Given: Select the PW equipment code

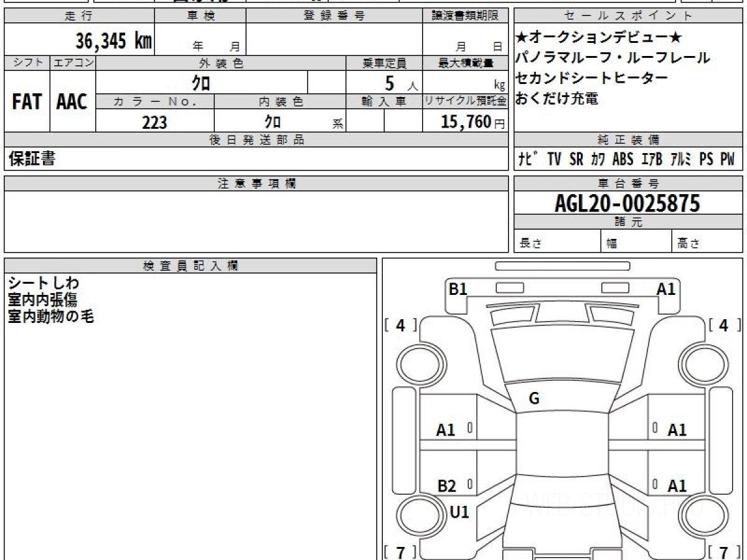Looking at the screenshot, I should coord(728,159).
